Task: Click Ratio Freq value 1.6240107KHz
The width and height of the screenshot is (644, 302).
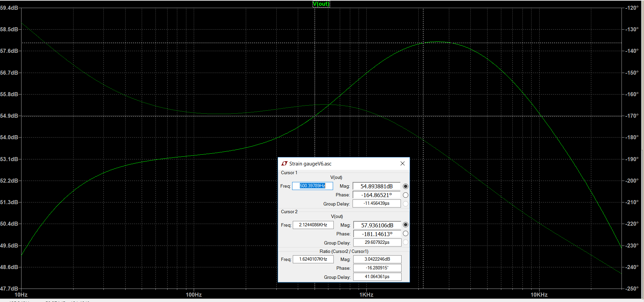Action: point(313,259)
